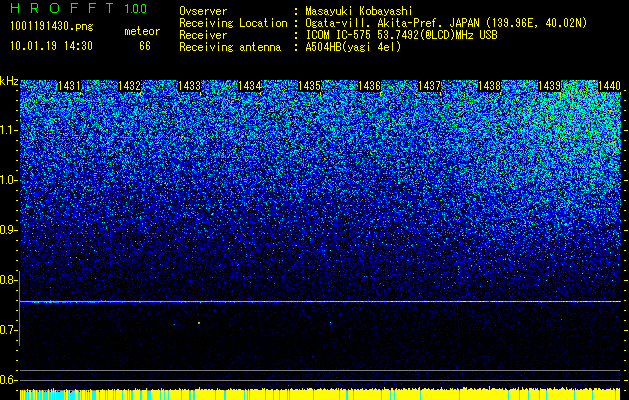Click the 1435 time marker

coord(309,86)
